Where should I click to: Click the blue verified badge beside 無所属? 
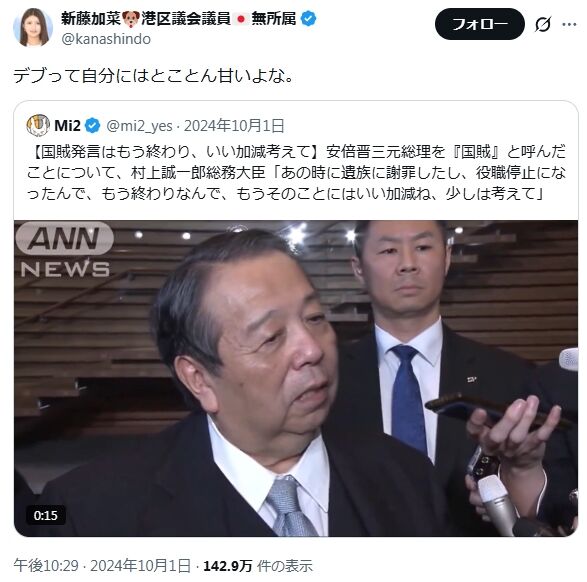pos(308,18)
